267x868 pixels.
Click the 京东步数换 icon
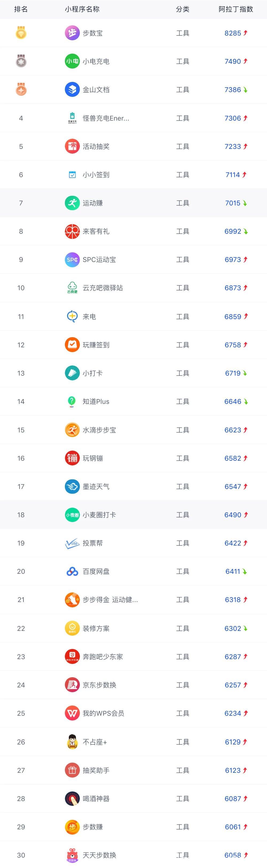pos(72,685)
